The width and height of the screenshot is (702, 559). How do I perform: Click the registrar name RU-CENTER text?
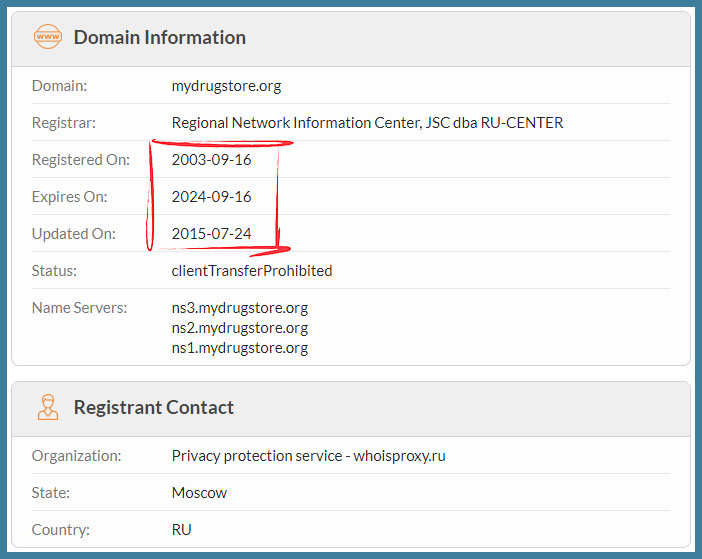(x=367, y=123)
